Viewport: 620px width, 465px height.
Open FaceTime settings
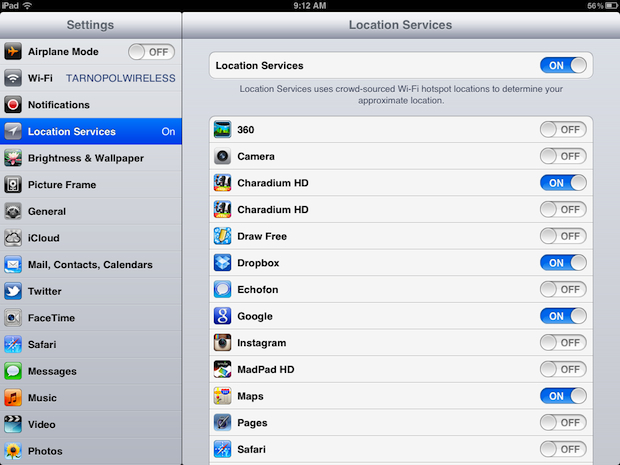[91, 318]
